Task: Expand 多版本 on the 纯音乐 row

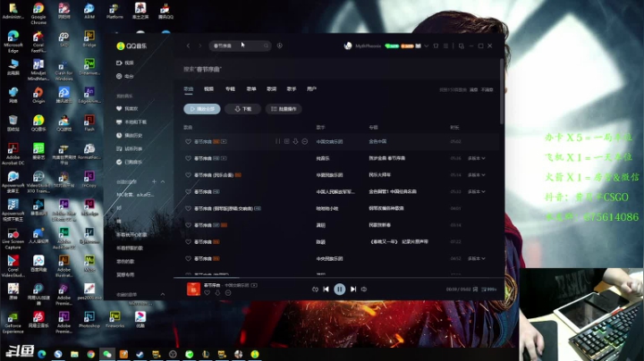Action: pos(477,158)
